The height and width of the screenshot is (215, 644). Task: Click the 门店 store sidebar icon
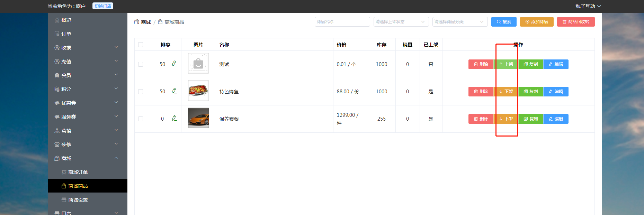(57, 213)
